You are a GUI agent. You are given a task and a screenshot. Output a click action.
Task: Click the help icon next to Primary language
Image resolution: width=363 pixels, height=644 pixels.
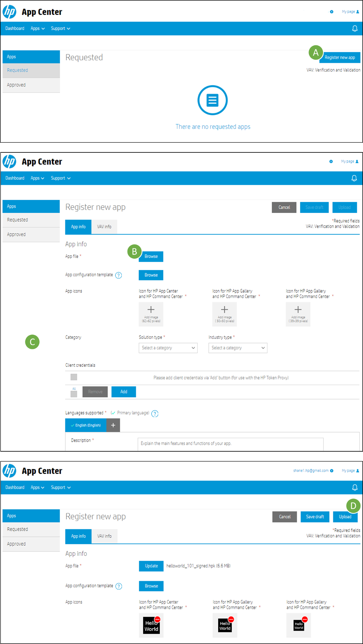[155, 414]
